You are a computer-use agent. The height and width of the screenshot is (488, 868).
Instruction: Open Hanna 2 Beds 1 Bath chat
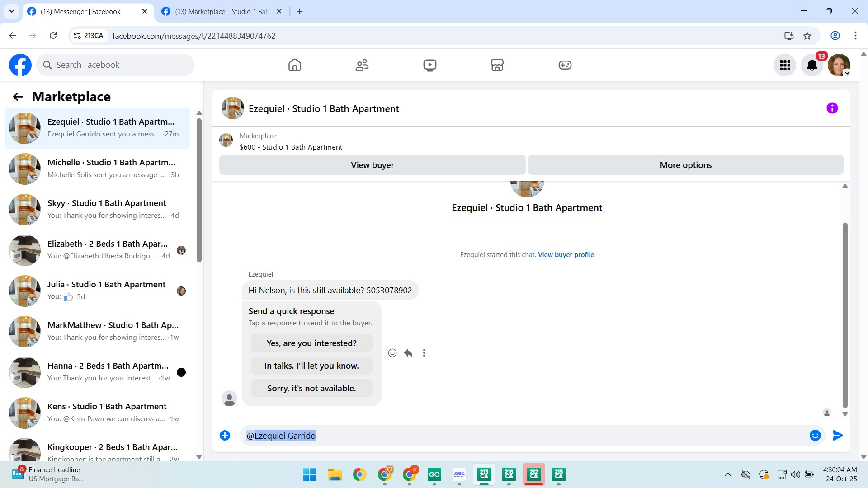pos(97,372)
